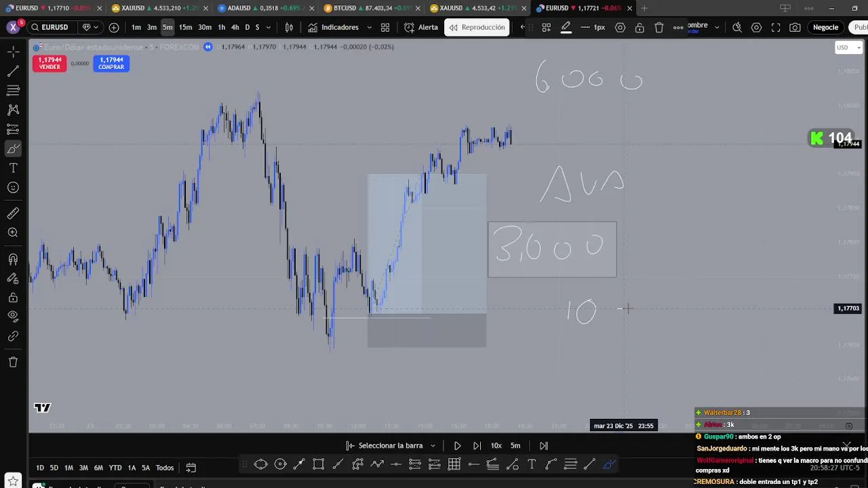Screen dimensions: 868x488
Task: Open the text annotation tool in left sidebar
Action: [x=13, y=168]
